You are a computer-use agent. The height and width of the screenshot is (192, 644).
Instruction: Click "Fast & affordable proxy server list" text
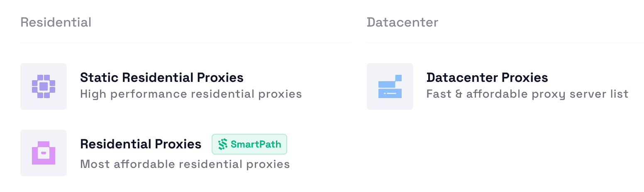527,94
